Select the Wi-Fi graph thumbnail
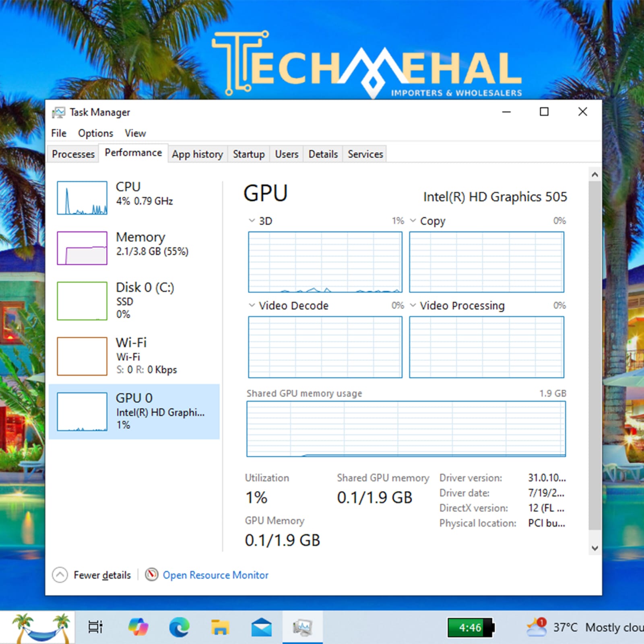644x644 pixels. [82, 356]
